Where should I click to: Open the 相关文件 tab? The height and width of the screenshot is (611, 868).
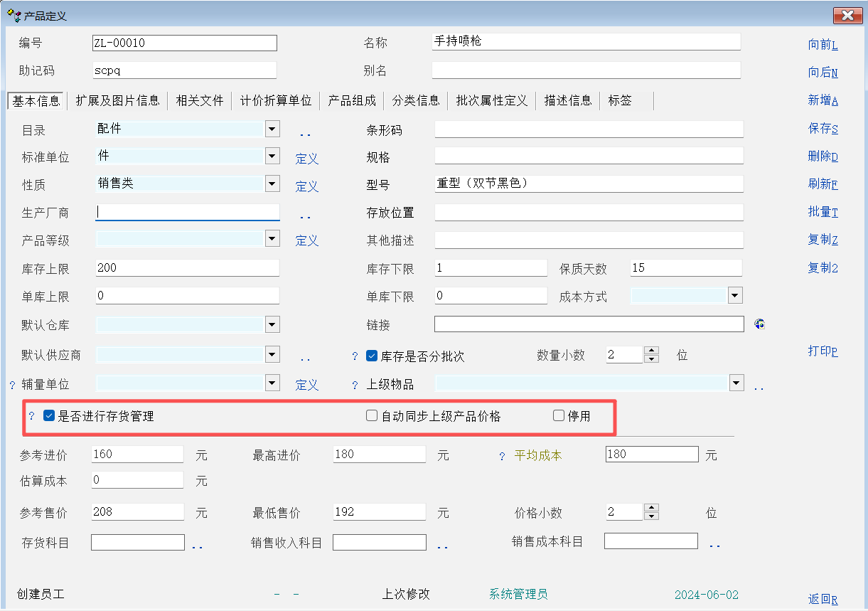point(200,101)
